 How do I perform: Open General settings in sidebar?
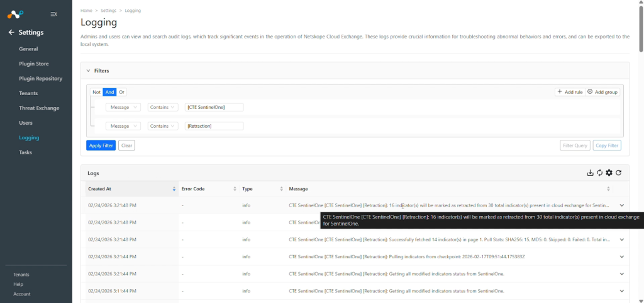coord(28,49)
